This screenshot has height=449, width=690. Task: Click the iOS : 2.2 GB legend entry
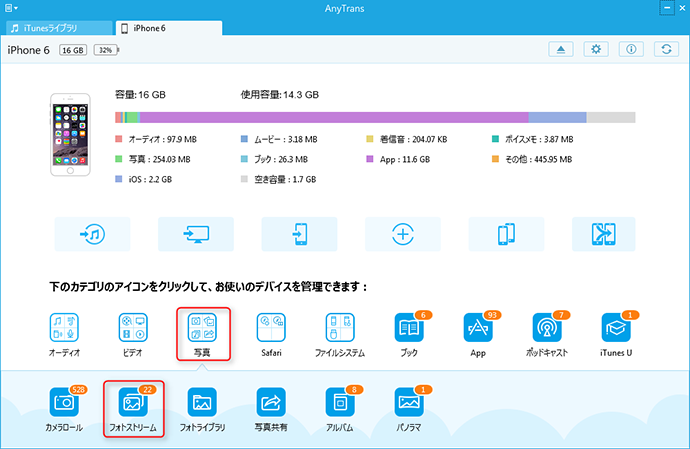pos(143,180)
